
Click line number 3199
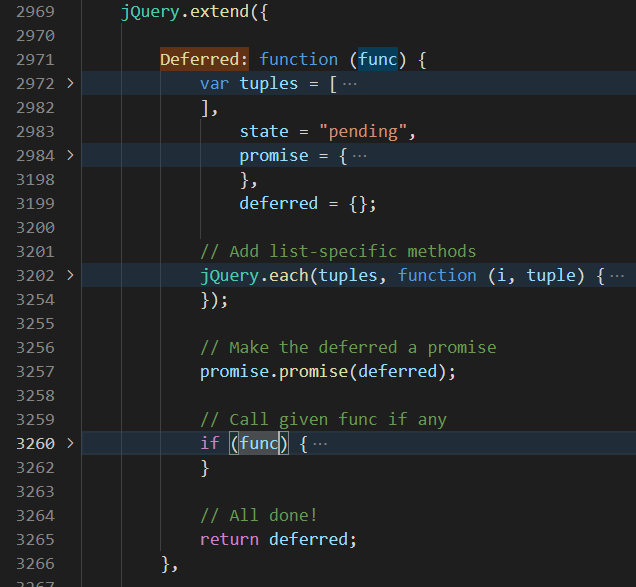pos(35,203)
